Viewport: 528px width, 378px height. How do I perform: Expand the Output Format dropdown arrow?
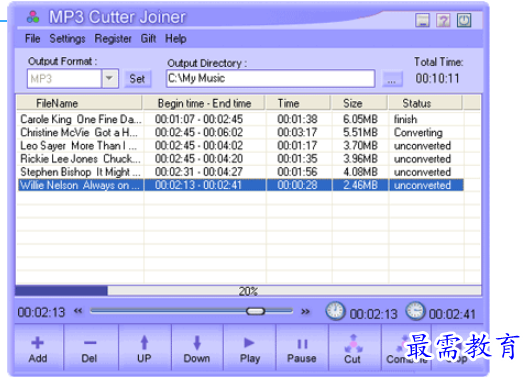109,78
